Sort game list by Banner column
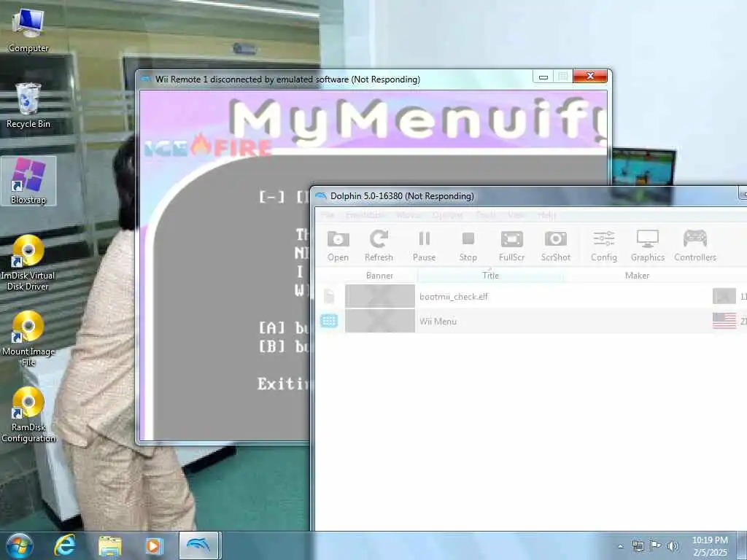Image resolution: width=747 pixels, height=560 pixels. [379, 275]
